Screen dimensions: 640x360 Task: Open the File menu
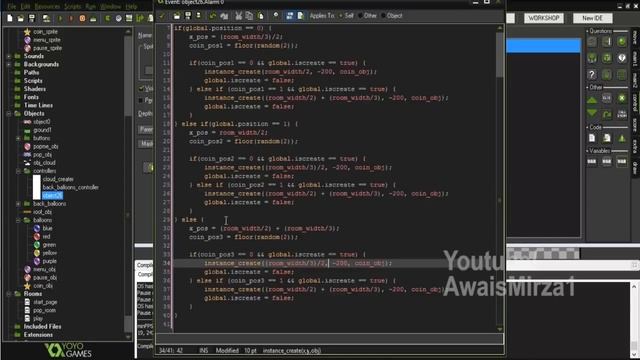[x=12, y=7]
